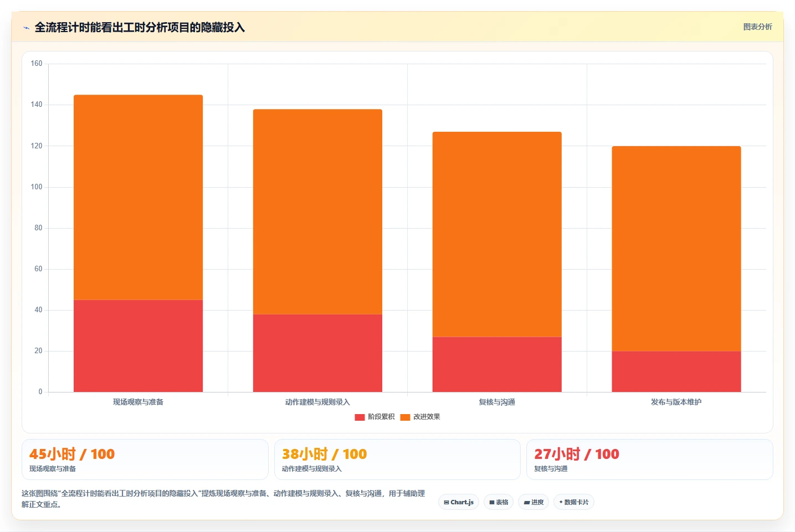This screenshot has width=795, height=532.
Task: Select the 表格 tag chip
Action: pos(499,502)
